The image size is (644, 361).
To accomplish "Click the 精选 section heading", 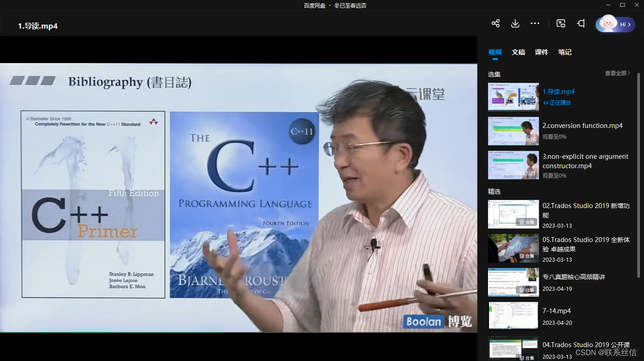I will pos(494,191).
